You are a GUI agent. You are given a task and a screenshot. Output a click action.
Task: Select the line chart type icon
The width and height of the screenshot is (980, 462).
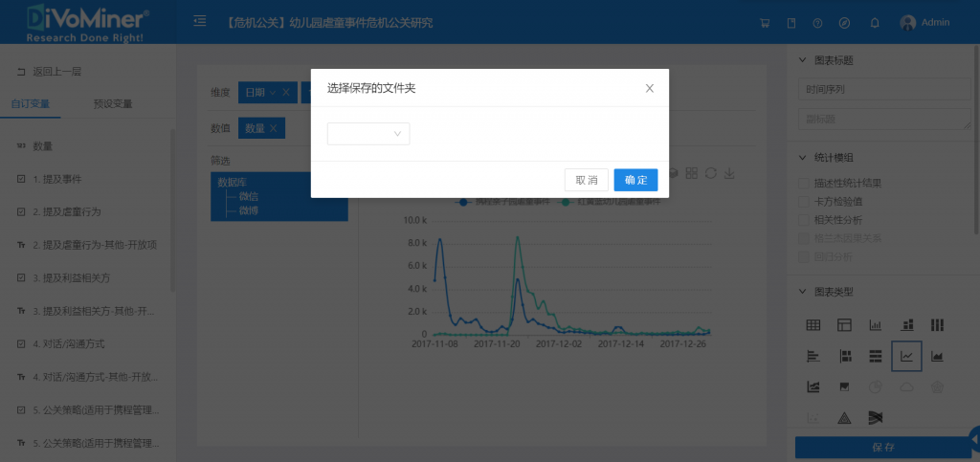(x=906, y=356)
